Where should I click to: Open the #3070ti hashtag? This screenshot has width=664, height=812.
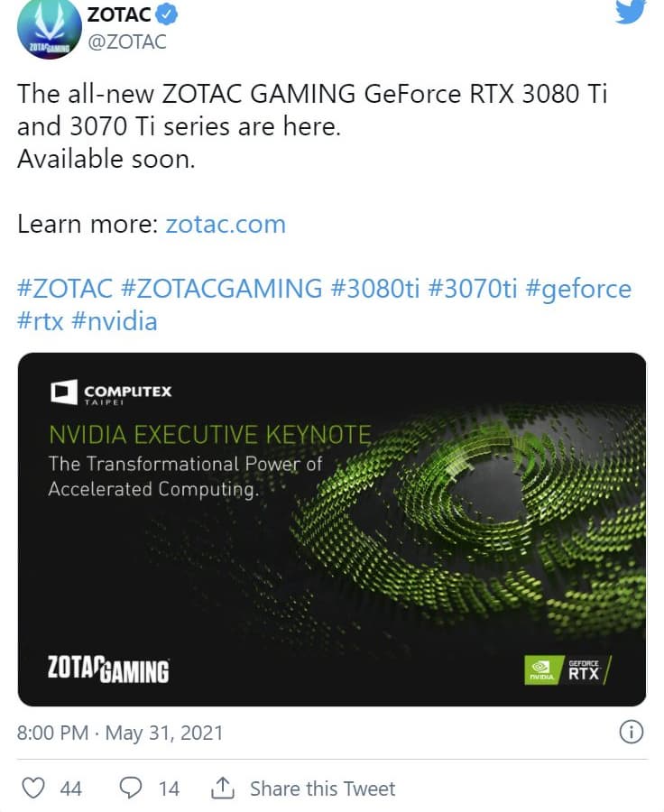coord(473,289)
